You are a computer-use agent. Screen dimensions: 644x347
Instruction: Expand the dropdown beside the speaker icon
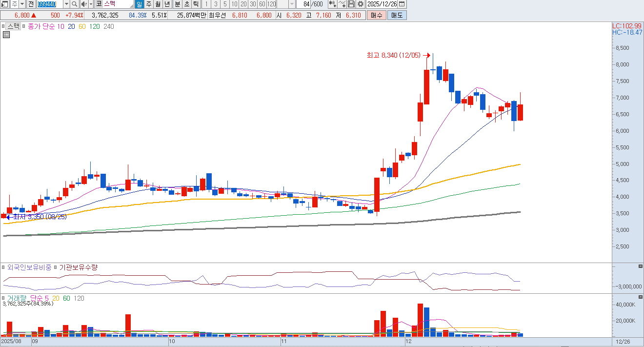tap(90, 4)
